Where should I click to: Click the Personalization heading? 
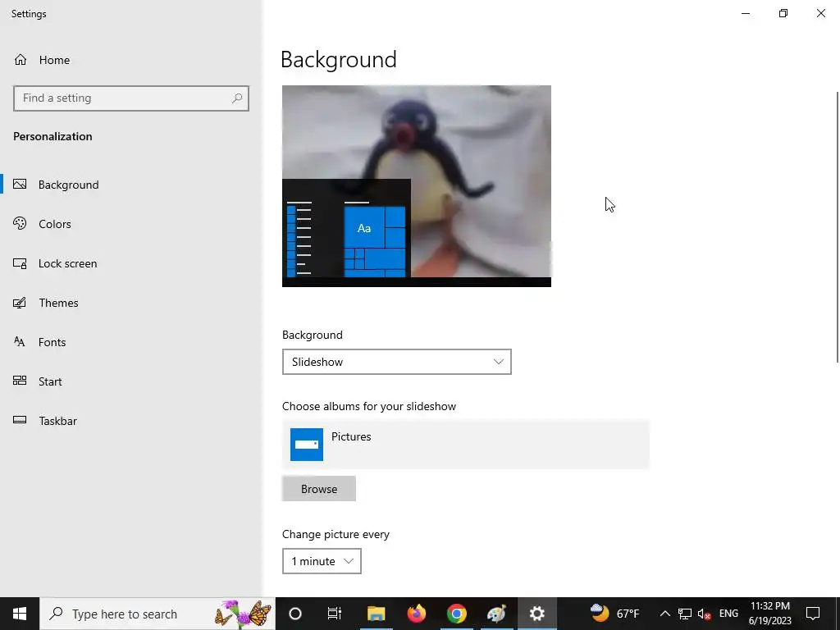point(52,137)
